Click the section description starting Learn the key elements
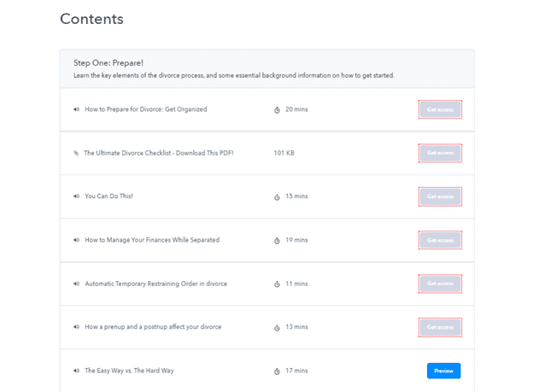The height and width of the screenshot is (392, 533). (x=234, y=75)
